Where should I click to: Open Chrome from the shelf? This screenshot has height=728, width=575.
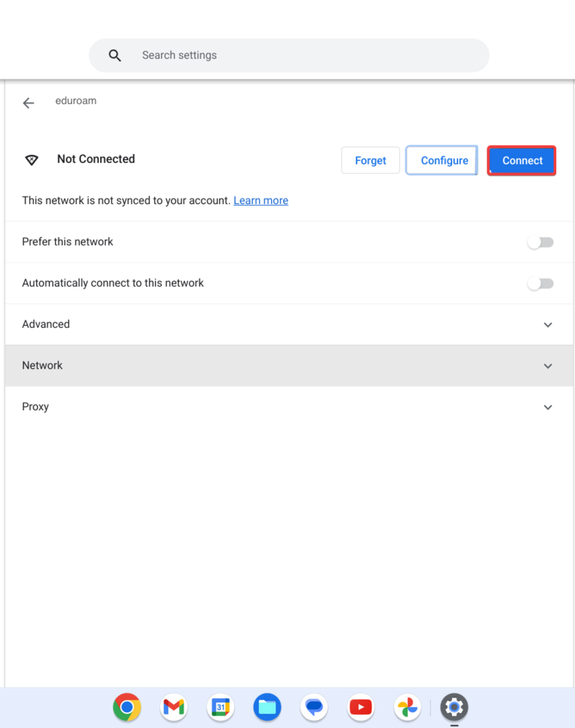click(x=127, y=707)
